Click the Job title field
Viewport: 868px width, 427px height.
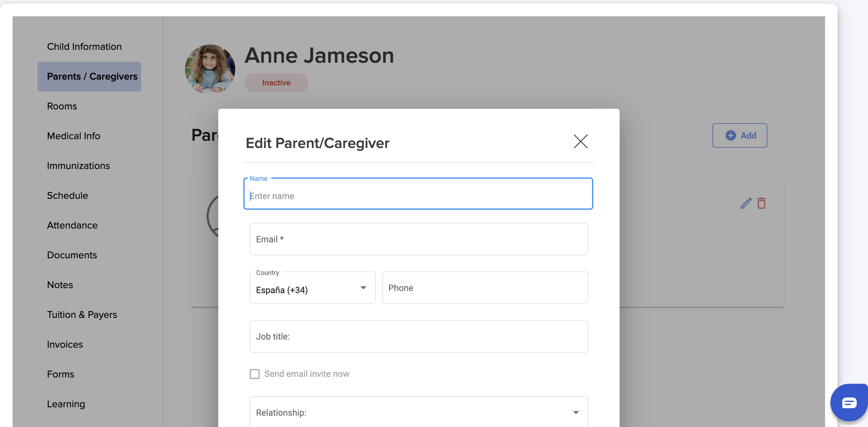tap(419, 336)
